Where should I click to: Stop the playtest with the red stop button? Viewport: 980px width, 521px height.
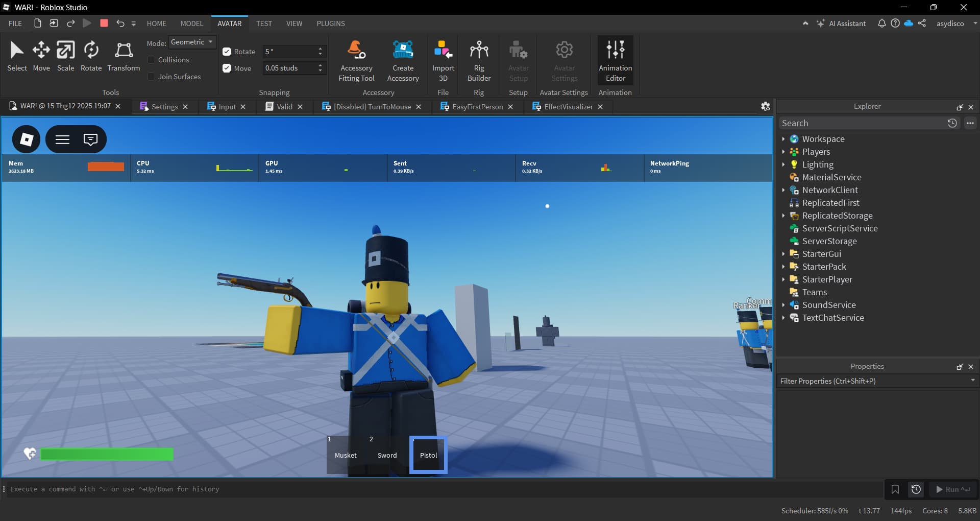(x=104, y=23)
